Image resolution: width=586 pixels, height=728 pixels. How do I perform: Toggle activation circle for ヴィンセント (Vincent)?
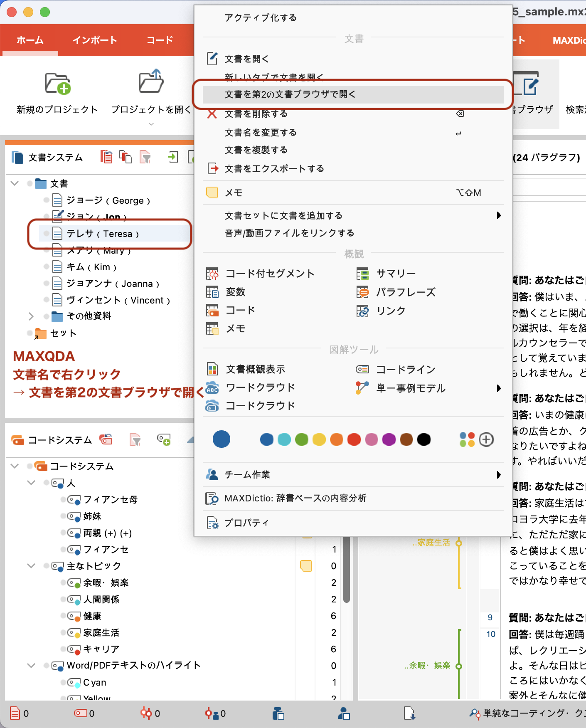click(x=47, y=300)
